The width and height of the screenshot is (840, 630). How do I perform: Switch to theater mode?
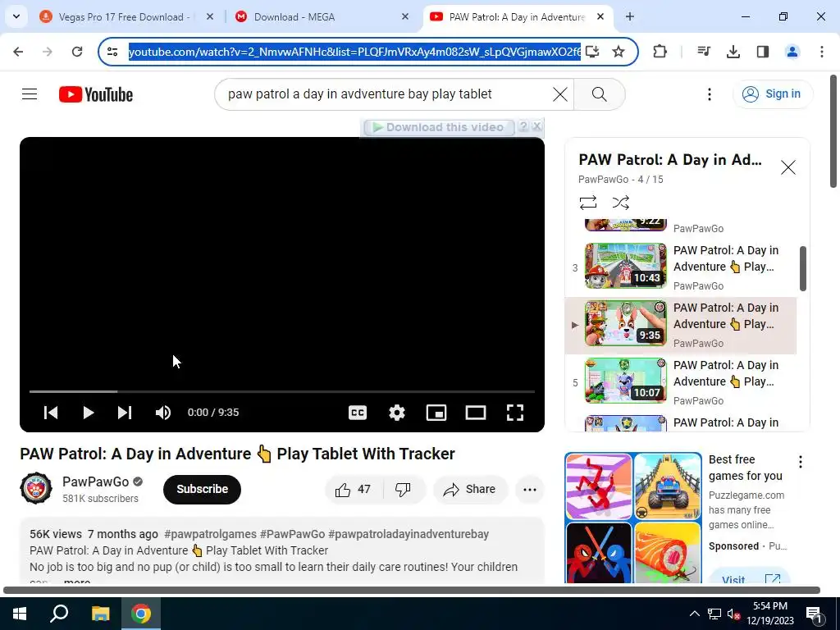click(476, 413)
